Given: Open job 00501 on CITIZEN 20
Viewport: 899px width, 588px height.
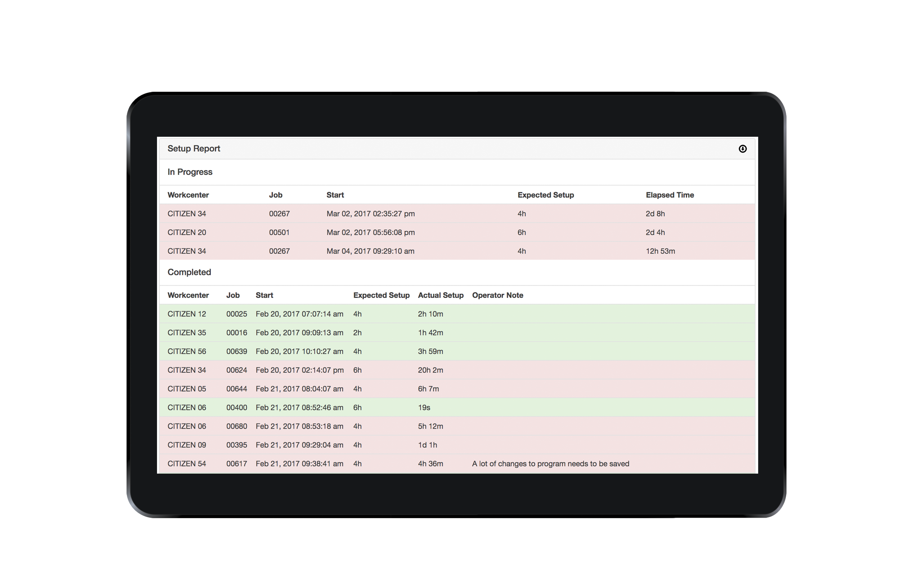Looking at the screenshot, I should [279, 232].
